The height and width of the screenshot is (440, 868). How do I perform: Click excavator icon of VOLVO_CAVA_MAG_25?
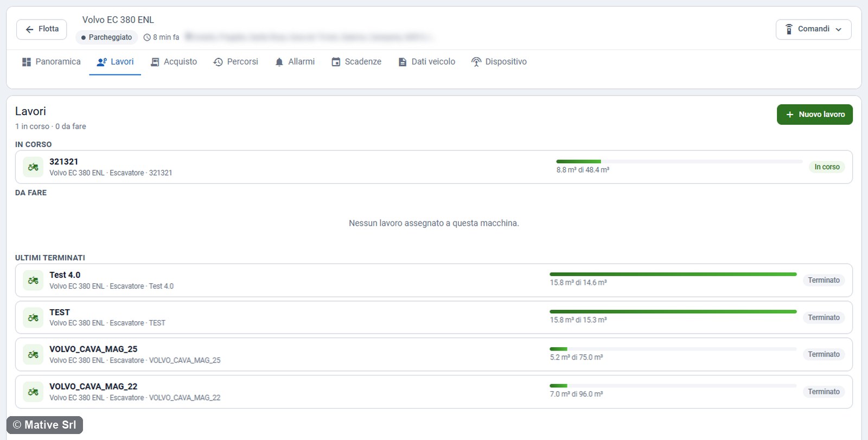33,355
